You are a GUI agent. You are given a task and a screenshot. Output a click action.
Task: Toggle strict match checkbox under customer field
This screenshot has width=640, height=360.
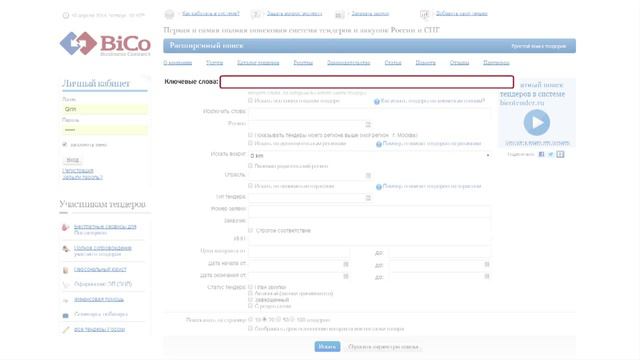point(250,230)
